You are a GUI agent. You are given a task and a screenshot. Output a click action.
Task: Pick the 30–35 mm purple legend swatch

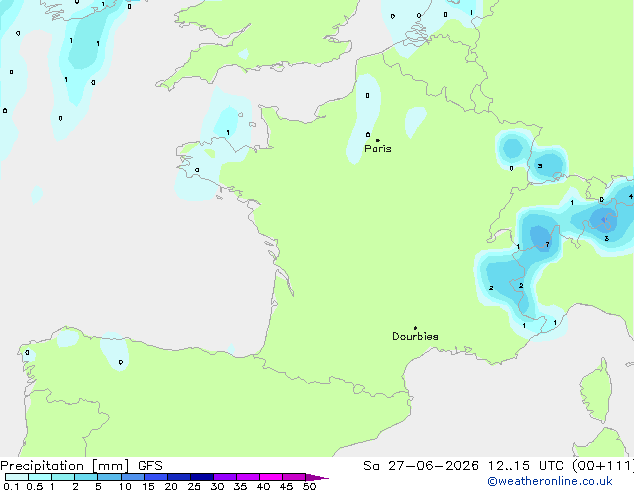coord(225,477)
